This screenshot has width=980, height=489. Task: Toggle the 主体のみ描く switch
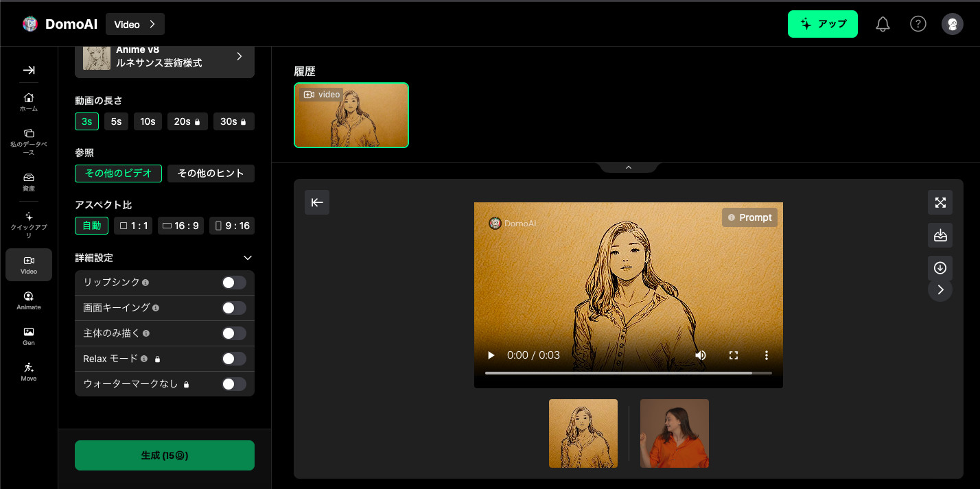[234, 333]
